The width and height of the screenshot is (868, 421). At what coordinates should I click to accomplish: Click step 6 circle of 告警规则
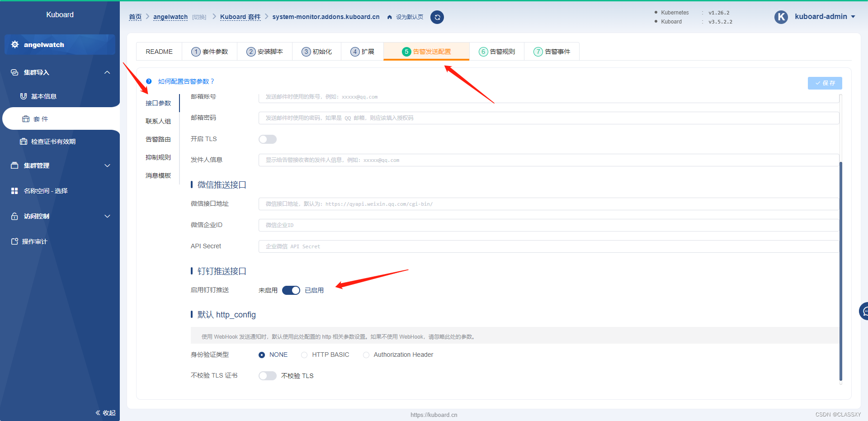(483, 52)
